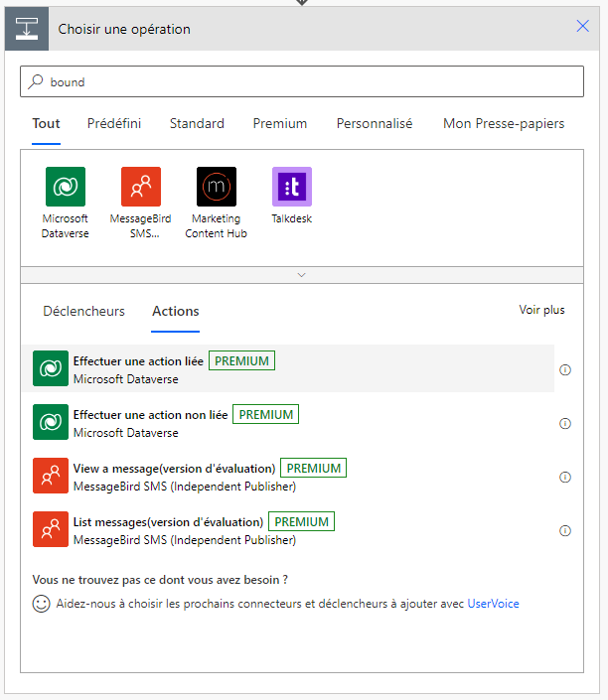
Task: Open the MessageBird SMS connector icon
Action: click(x=141, y=187)
